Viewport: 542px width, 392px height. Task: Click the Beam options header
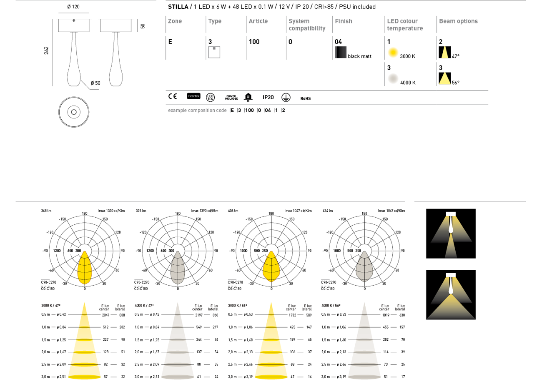point(458,21)
